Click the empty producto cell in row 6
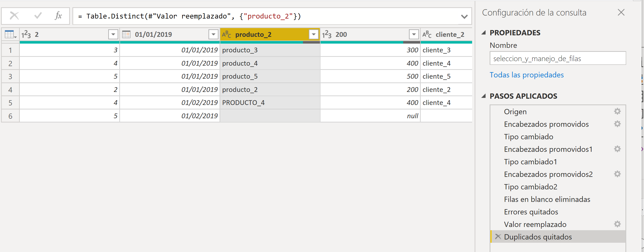 coord(270,116)
